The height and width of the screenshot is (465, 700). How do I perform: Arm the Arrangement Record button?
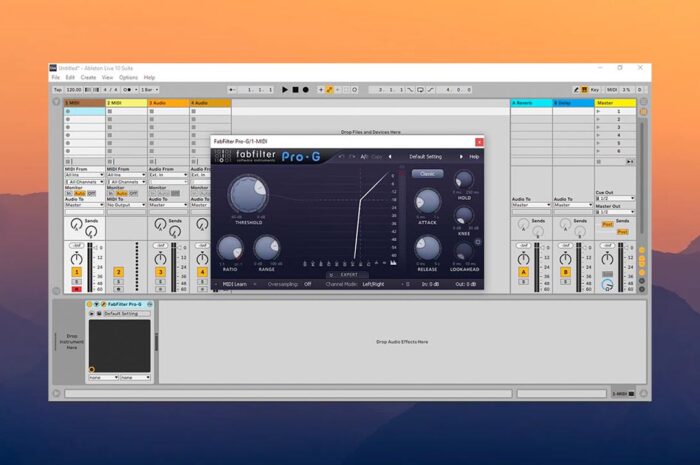pyautogui.click(x=305, y=90)
